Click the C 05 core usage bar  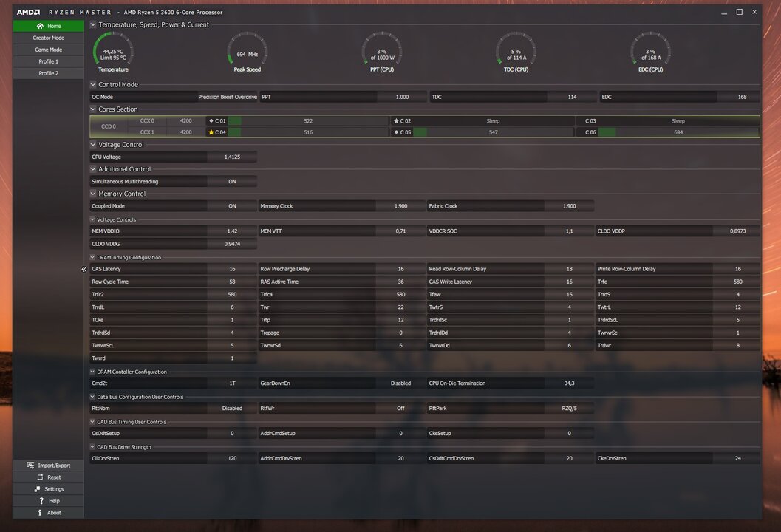[493, 132]
